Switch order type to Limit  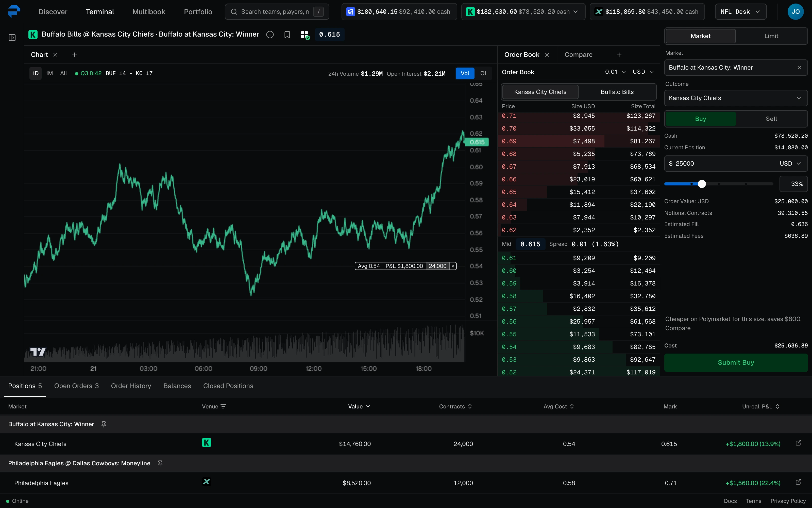click(771, 36)
